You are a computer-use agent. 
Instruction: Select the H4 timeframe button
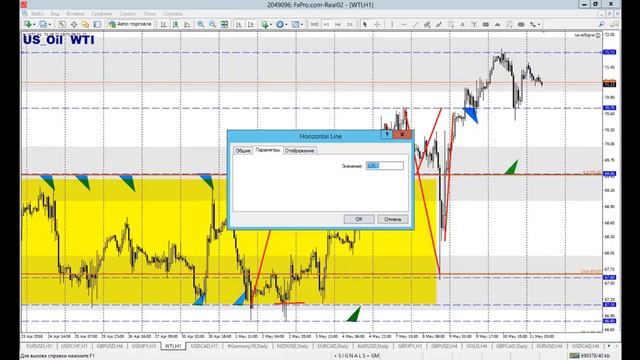click(338, 24)
